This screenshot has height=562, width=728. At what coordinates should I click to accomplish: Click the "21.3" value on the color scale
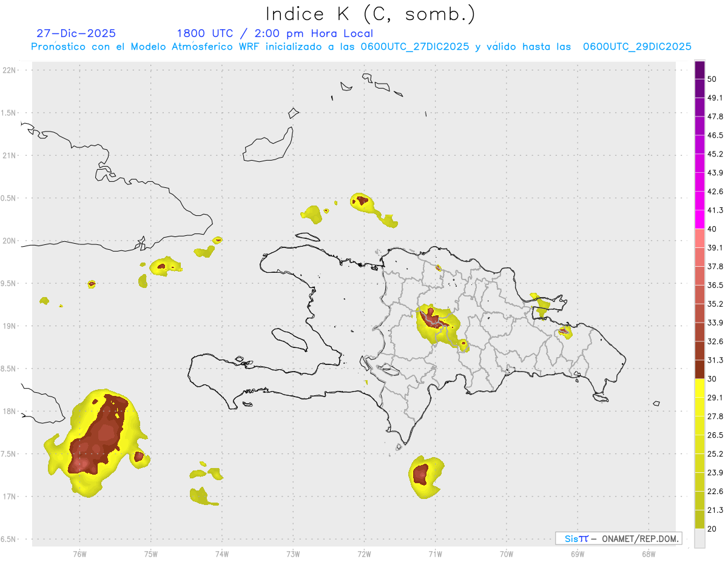click(715, 510)
